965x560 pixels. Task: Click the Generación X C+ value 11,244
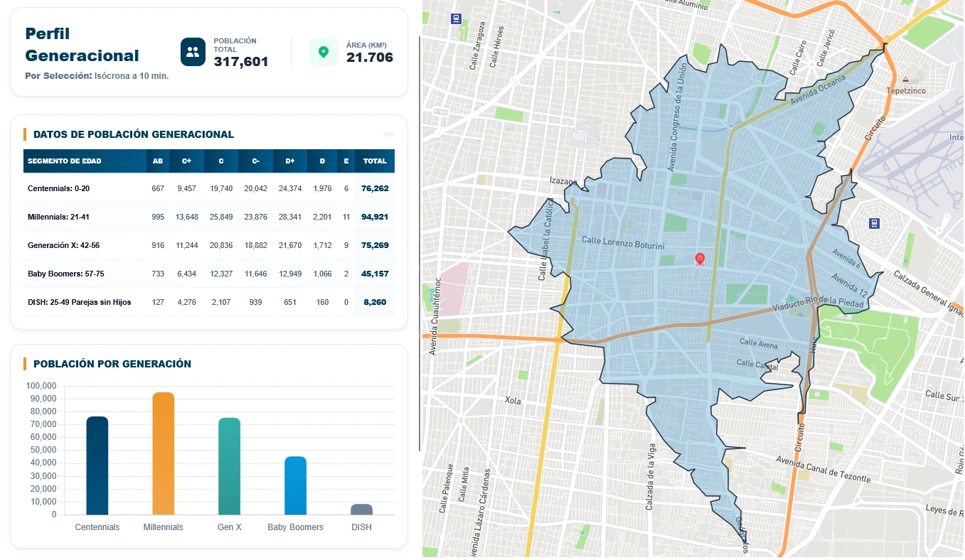(x=186, y=245)
